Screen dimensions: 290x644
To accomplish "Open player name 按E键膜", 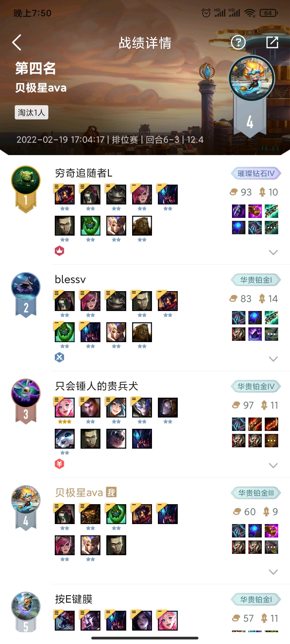I will [74, 599].
